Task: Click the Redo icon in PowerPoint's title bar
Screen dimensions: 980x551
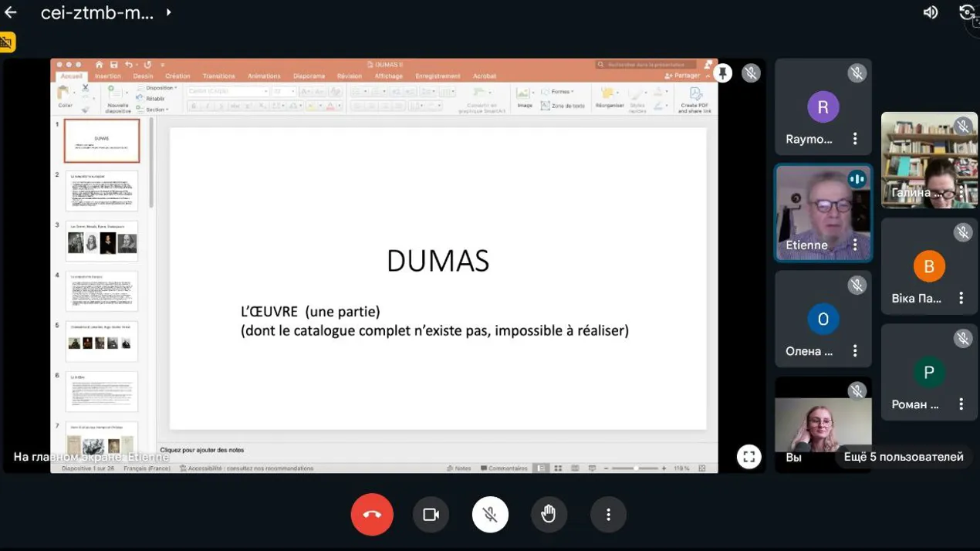Action: coord(147,65)
